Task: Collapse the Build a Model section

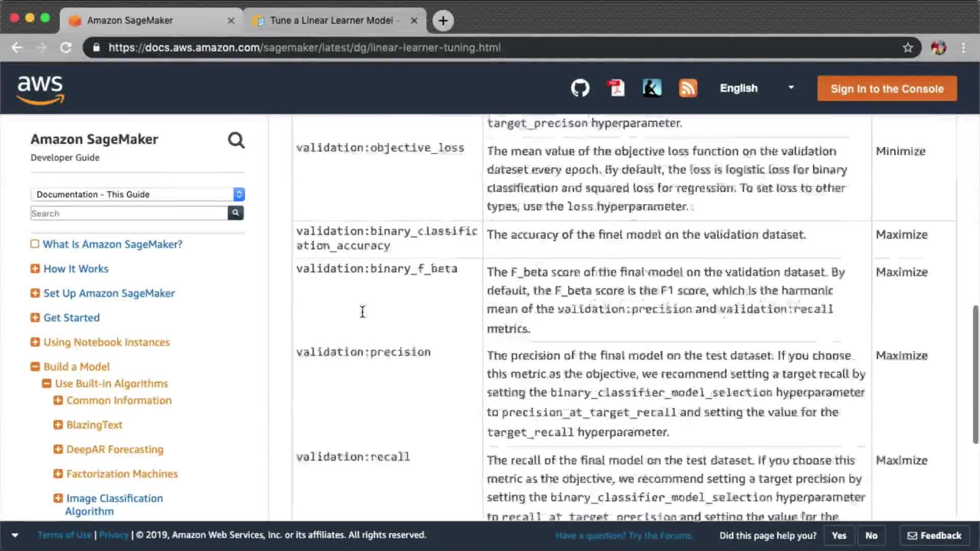Action: (35, 367)
